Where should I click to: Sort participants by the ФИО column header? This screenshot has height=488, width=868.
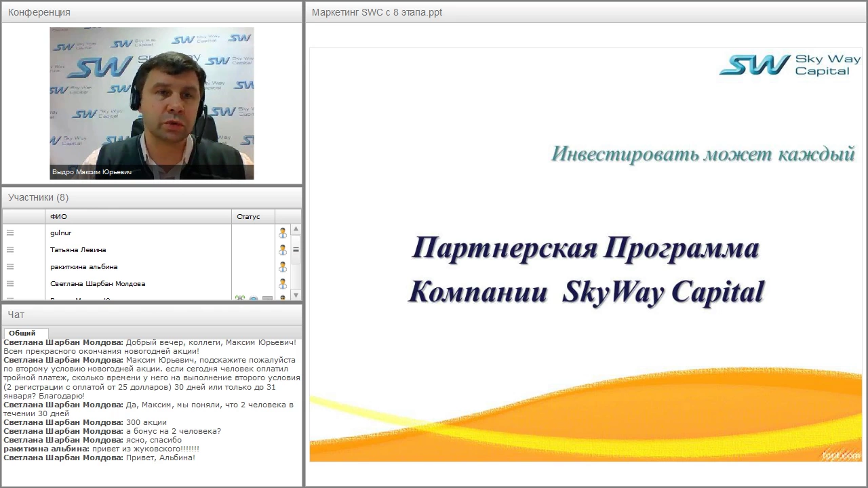click(x=138, y=217)
